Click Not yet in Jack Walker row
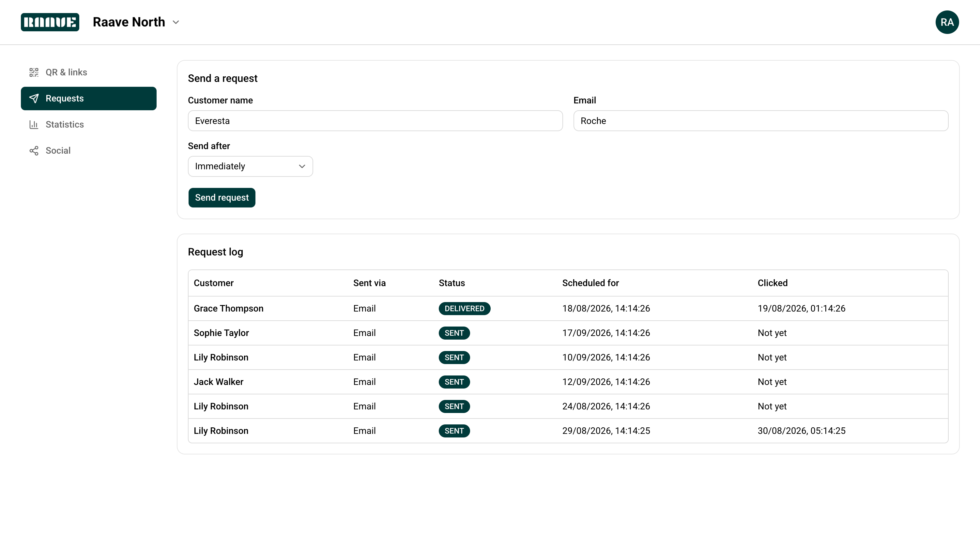The width and height of the screenshot is (980, 550). (772, 382)
